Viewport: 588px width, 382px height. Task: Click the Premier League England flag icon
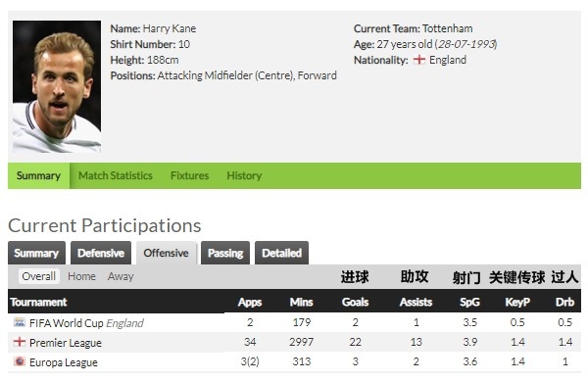[x=20, y=342]
